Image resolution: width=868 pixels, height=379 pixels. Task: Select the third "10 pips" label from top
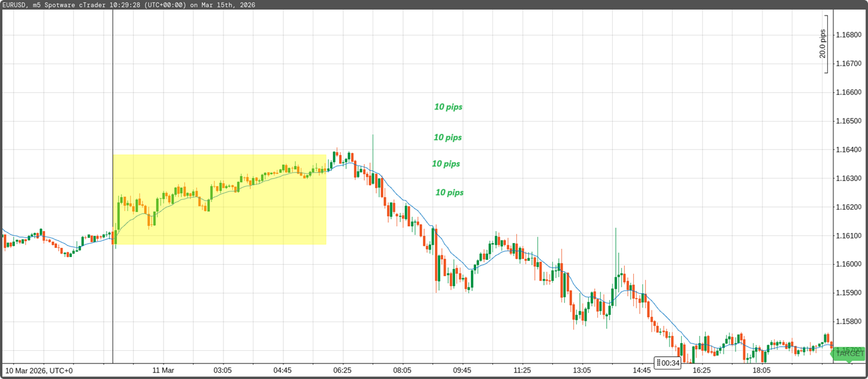pyautogui.click(x=446, y=163)
